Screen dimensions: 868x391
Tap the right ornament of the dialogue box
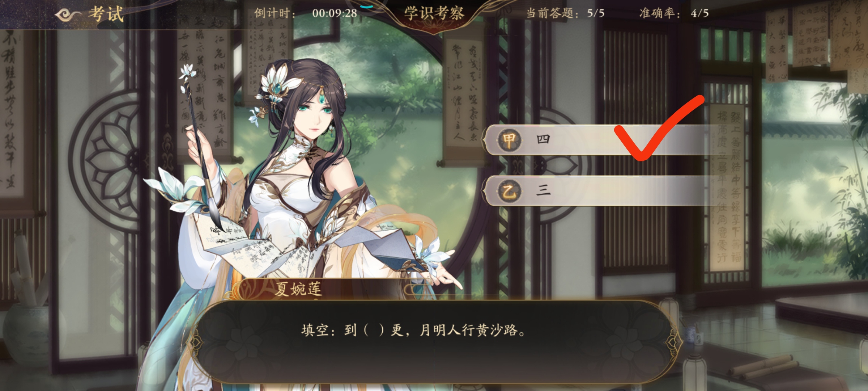(x=673, y=342)
